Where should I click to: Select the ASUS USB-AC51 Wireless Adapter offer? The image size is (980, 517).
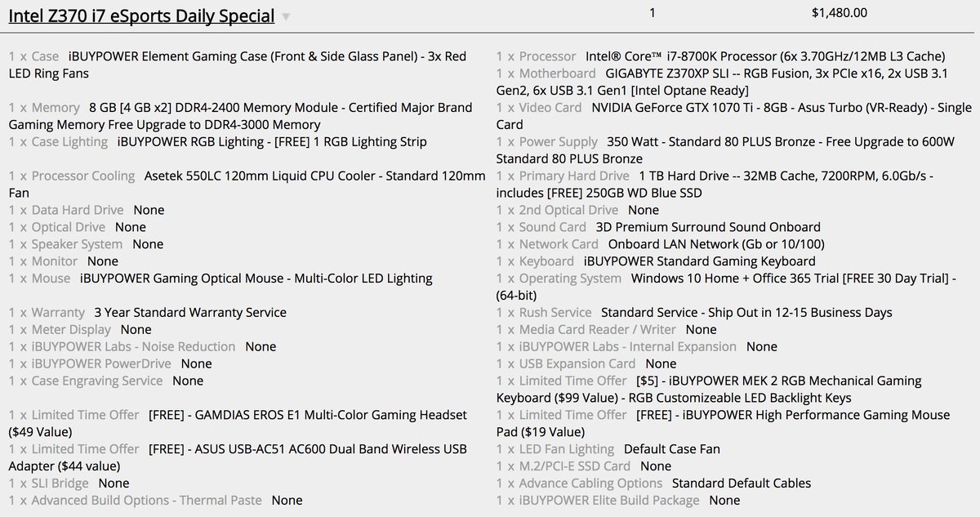[238, 458]
